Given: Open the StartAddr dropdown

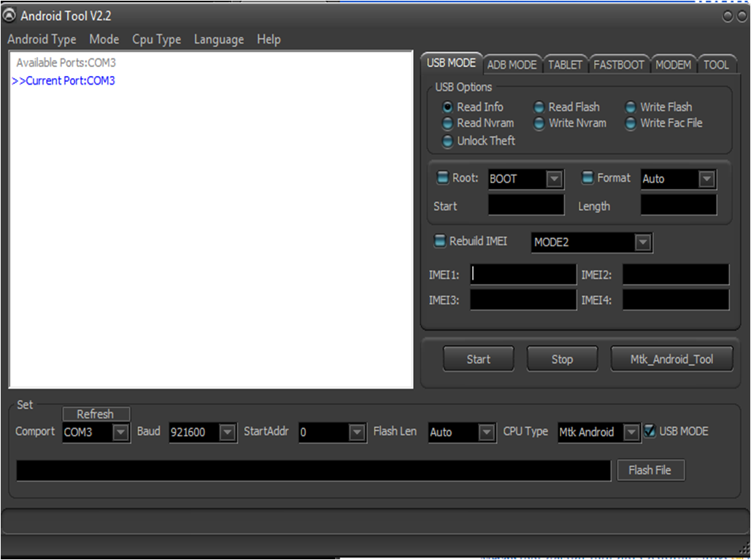Looking at the screenshot, I should click(357, 432).
